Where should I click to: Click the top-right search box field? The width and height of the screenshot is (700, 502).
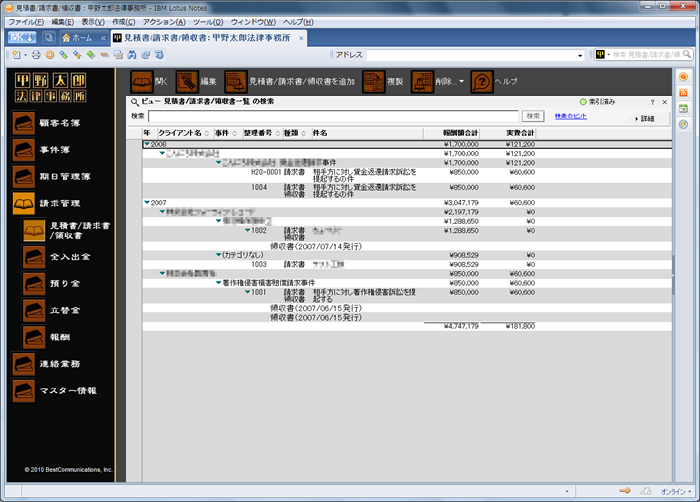click(x=646, y=54)
